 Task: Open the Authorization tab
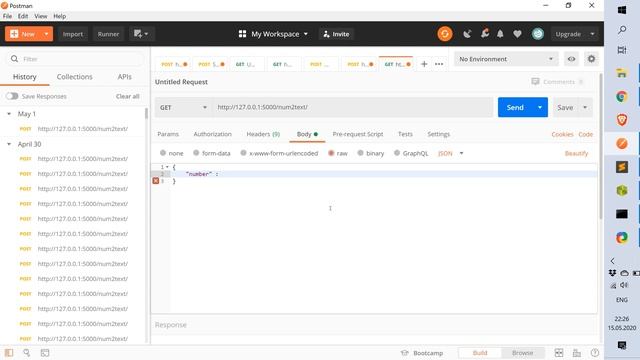pyautogui.click(x=212, y=134)
